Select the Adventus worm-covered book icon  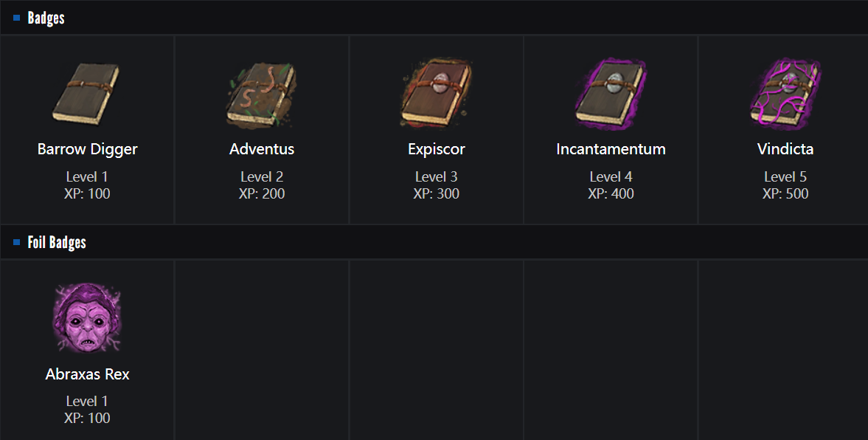[x=262, y=94]
